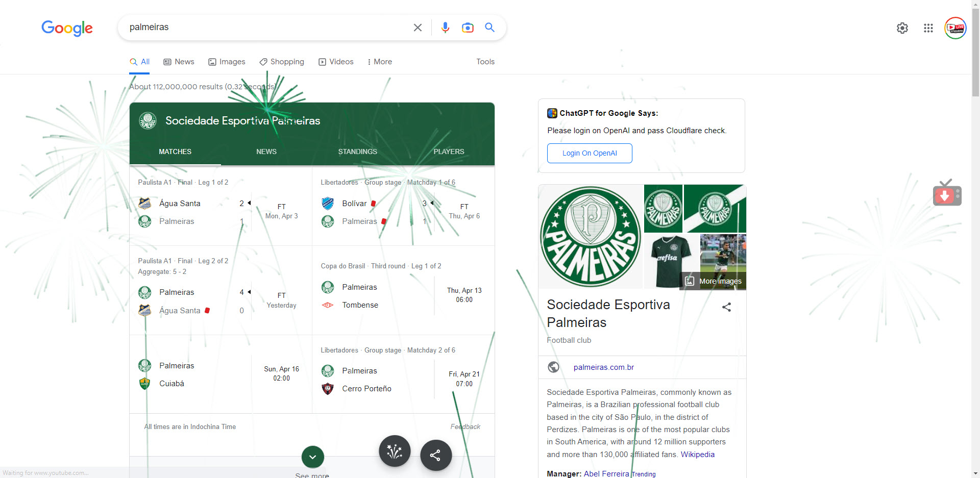Open Palmeiras vs Cuiabá upcoming match
The width and height of the screenshot is (980, 478).
click(x=220, y=374)
